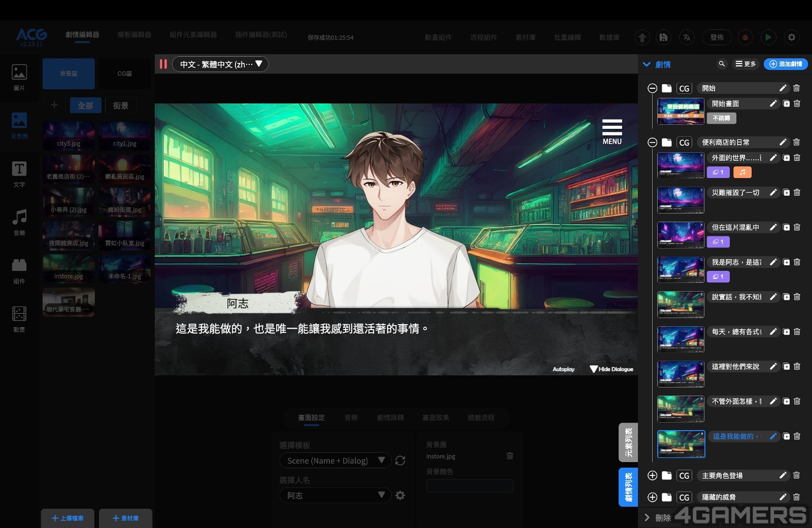Screen dimensions: 812x528
Task: Open the 音樂 music panel
Action: click(19, 222)
